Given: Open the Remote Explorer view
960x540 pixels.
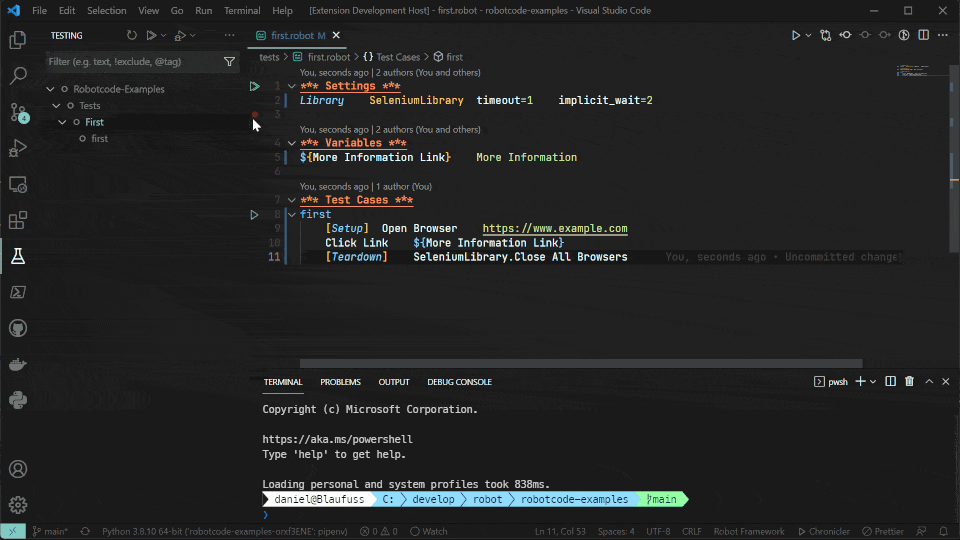Looking at the screenshot, I should pyautogui.click(x=18, y=184).
